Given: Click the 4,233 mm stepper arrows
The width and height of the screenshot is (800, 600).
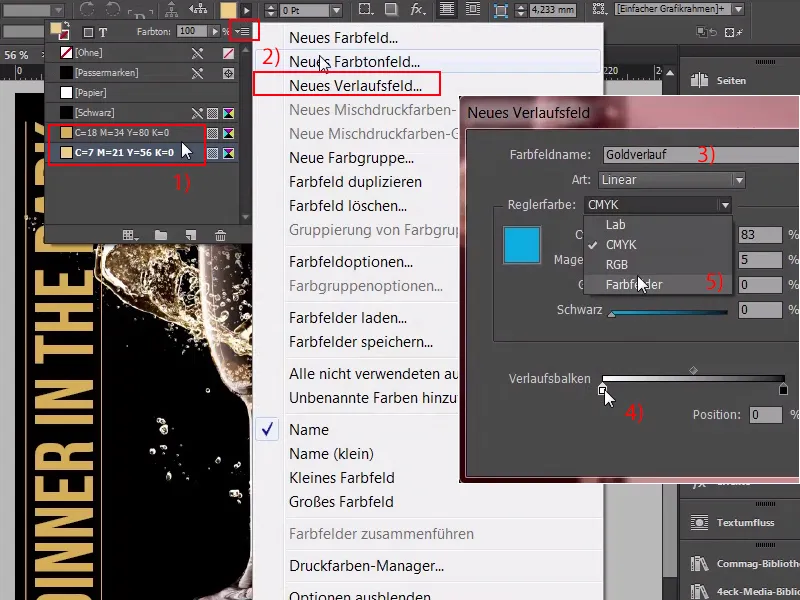Looking at the screenshot, I should pos(521,10).
